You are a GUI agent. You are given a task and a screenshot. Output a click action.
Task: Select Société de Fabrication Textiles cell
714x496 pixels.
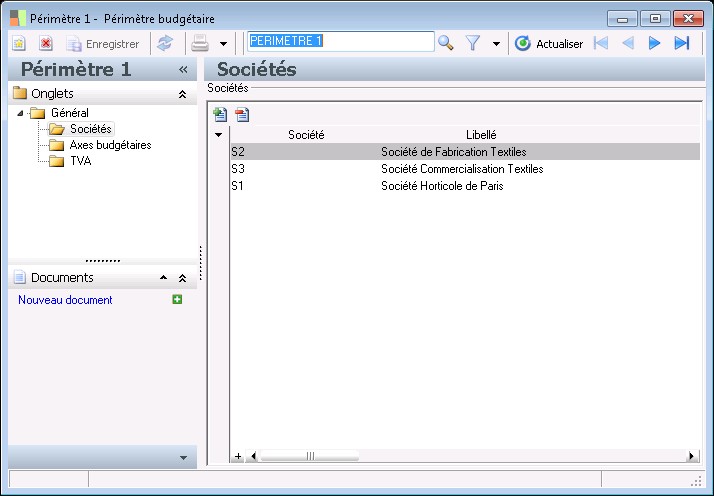(x=454, y=152)
